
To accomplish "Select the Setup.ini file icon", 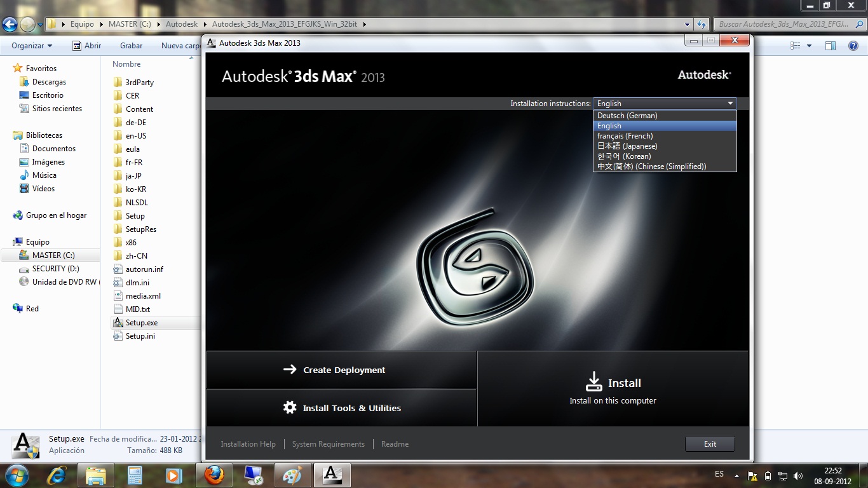I will (118, 335).
